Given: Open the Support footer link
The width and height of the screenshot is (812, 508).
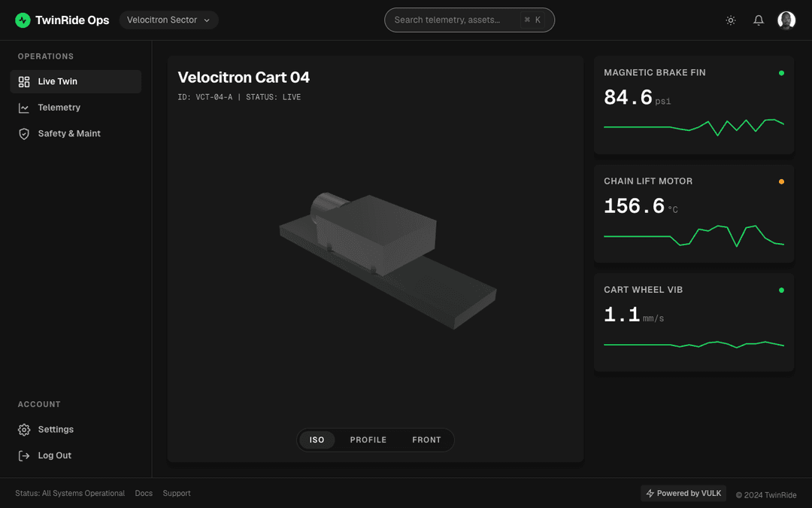Looking at the screenshot, I should 177,494.
